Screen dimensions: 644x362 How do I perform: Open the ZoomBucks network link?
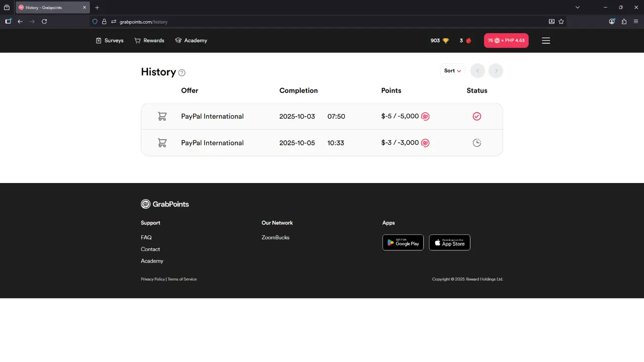[x=276, y=237]
